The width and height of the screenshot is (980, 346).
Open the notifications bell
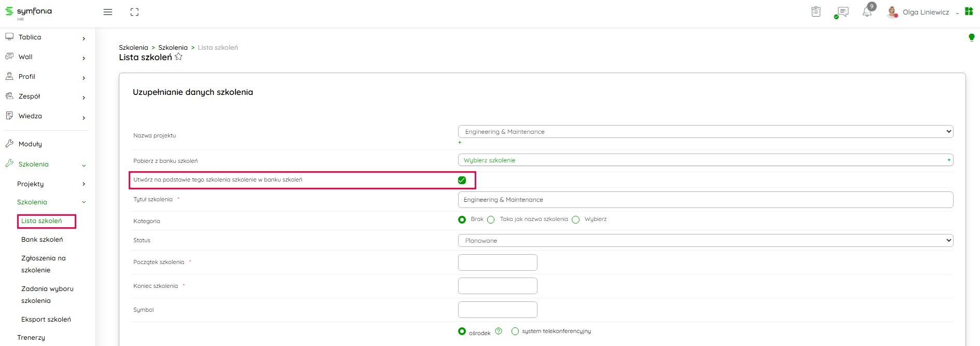[867, 12]
